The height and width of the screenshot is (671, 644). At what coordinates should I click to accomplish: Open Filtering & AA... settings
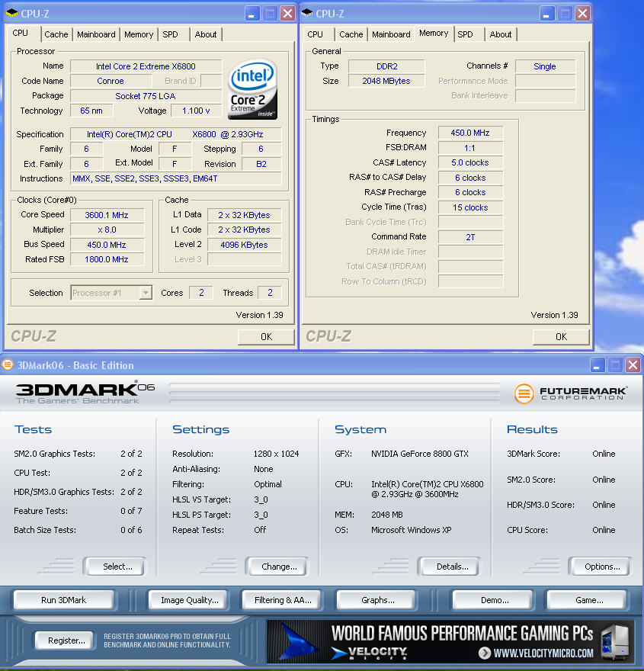[282, 600]
